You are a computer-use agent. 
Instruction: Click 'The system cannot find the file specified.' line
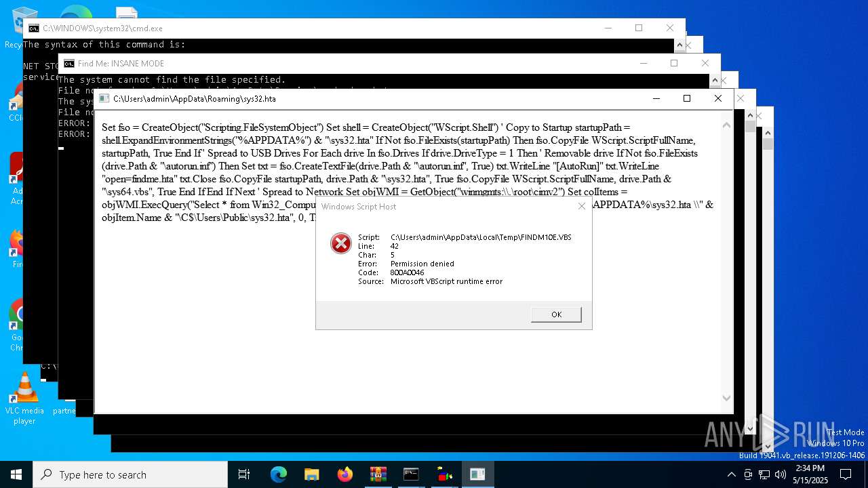[x=172, y=80]
